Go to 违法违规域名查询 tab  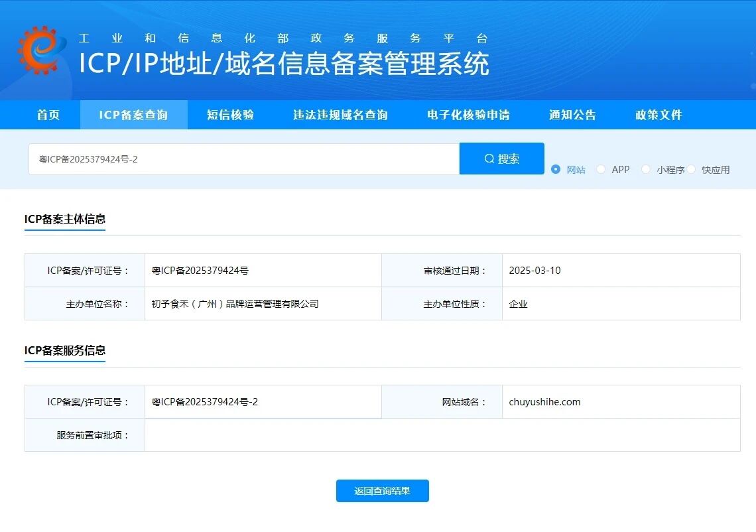coord(340,115)
